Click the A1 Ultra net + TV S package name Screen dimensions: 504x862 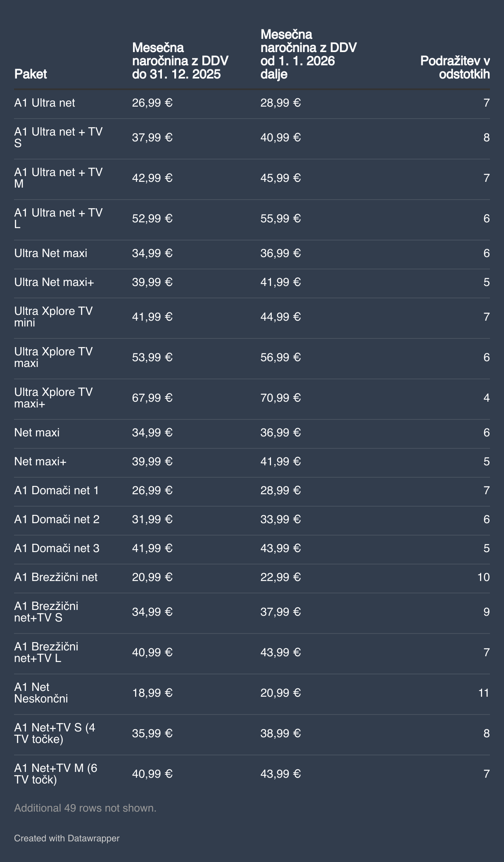pyautogui.click(x=58, y=137)
